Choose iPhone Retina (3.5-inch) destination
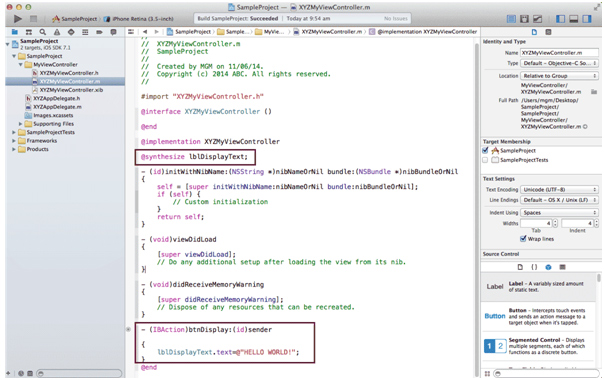 (x=138, y=18)
